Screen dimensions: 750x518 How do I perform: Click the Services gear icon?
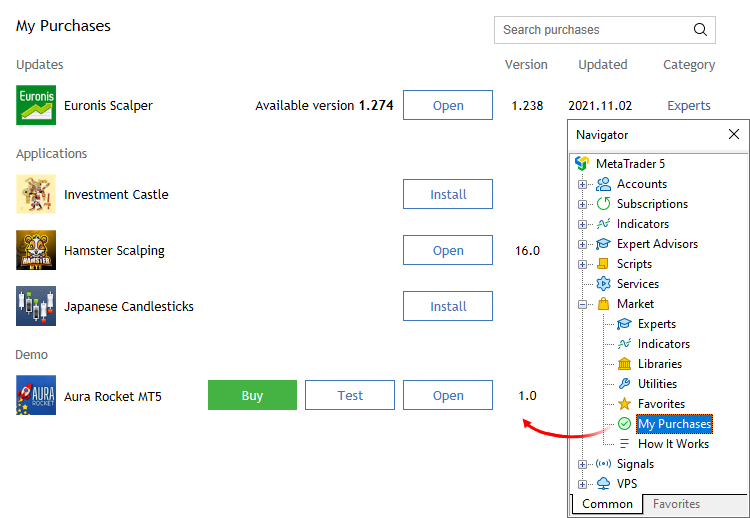tap(603, 284)
